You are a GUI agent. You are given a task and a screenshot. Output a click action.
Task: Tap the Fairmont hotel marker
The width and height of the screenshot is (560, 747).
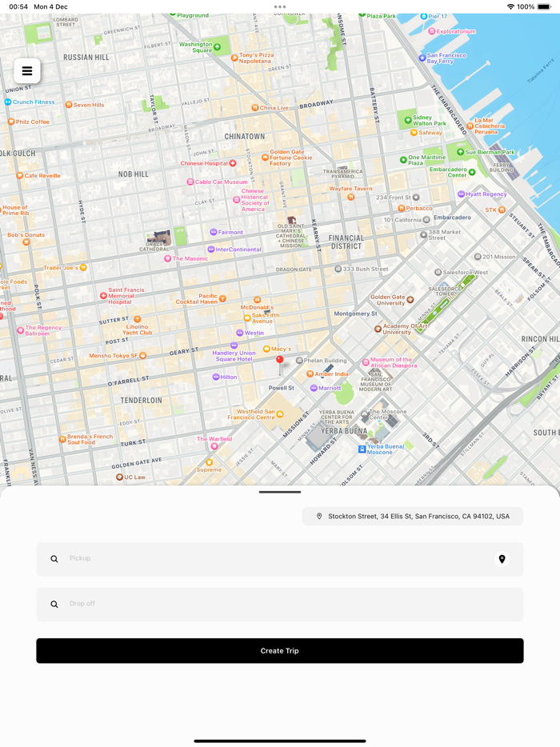click(214, 232)
